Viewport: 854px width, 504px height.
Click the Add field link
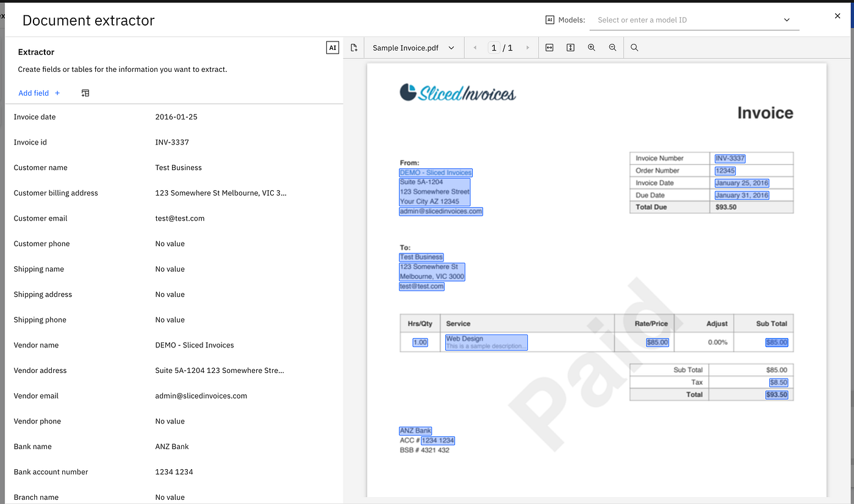pyautogui.click(x=39, y=93)
